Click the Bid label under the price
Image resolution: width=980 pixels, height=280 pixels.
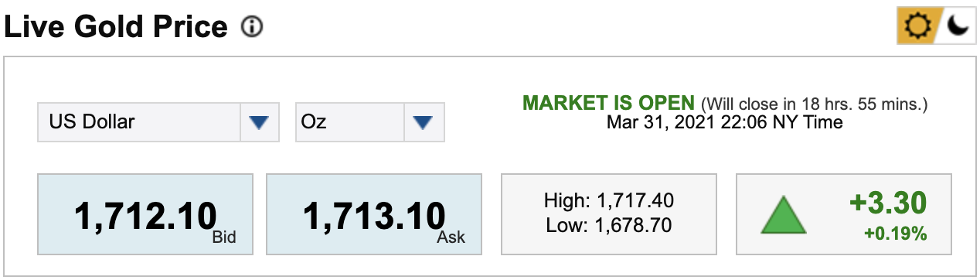point(223,237)
